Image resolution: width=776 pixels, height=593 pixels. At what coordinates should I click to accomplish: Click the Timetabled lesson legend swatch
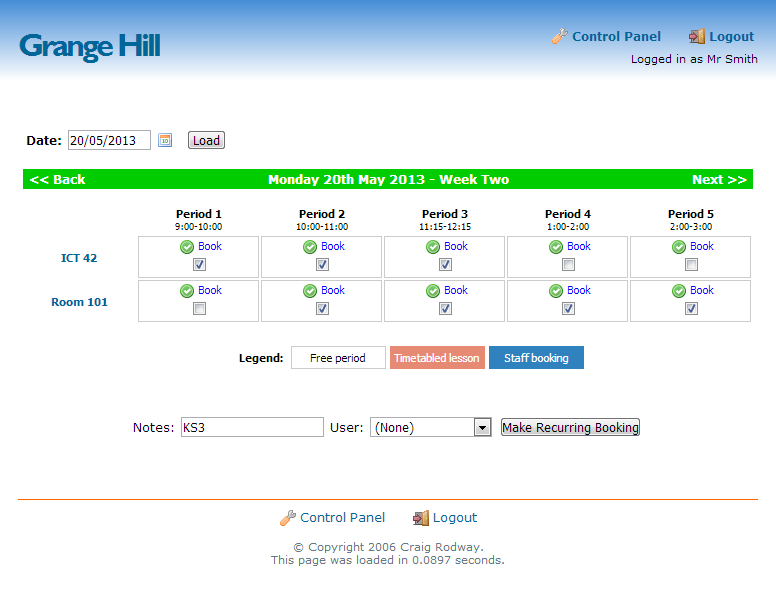437,358
